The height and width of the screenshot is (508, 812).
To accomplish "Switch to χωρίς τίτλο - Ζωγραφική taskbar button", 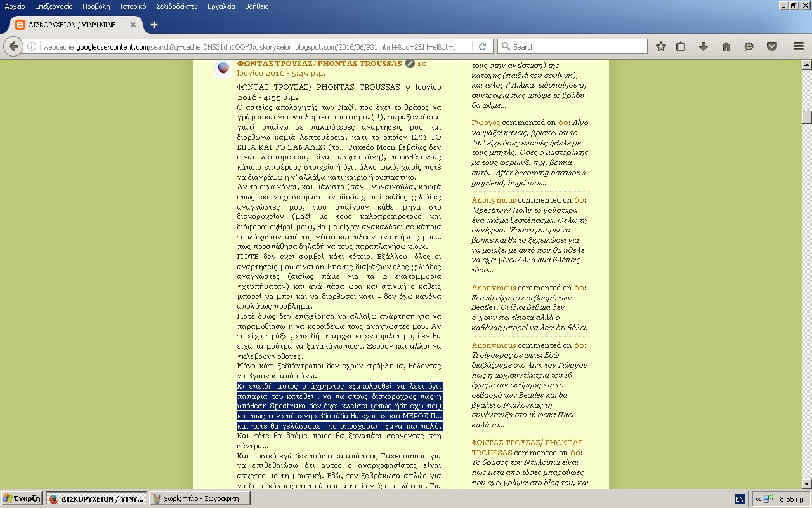I will [198, 498].
